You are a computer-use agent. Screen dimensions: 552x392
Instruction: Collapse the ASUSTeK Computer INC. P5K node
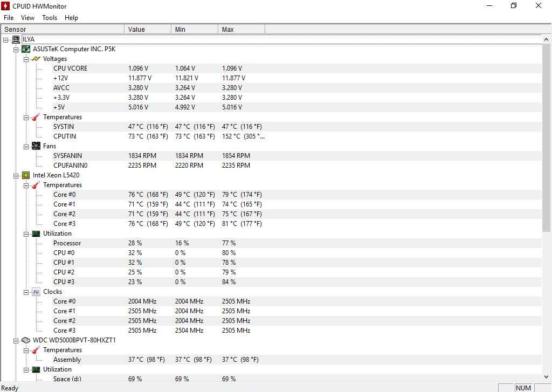coord(16,50)
